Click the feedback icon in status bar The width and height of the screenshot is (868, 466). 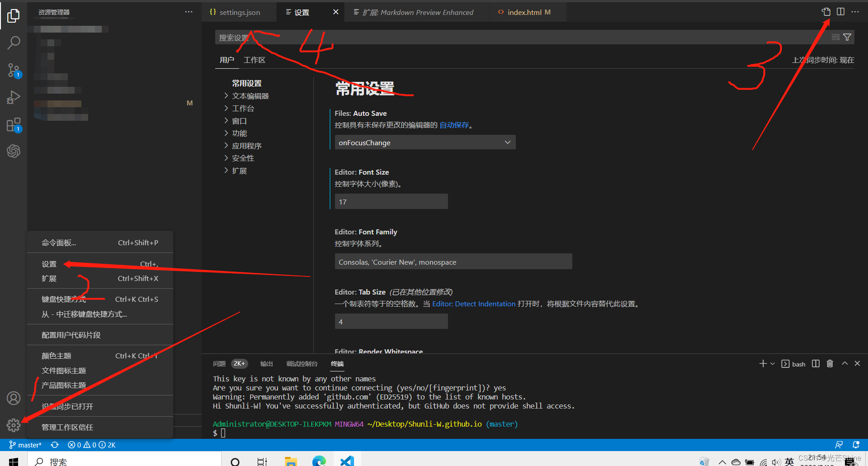pyautogui.click(x=839, y=445)
